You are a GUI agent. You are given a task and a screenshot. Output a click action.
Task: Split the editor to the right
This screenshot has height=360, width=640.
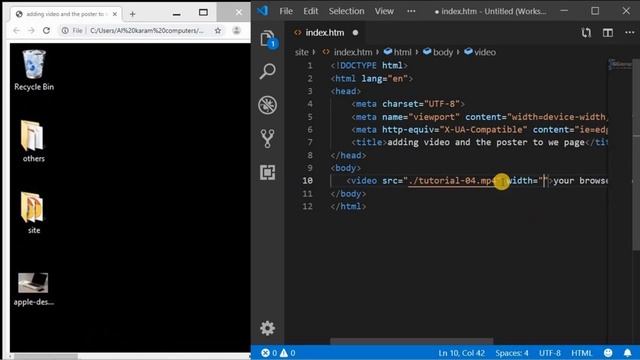pos(608,33)
